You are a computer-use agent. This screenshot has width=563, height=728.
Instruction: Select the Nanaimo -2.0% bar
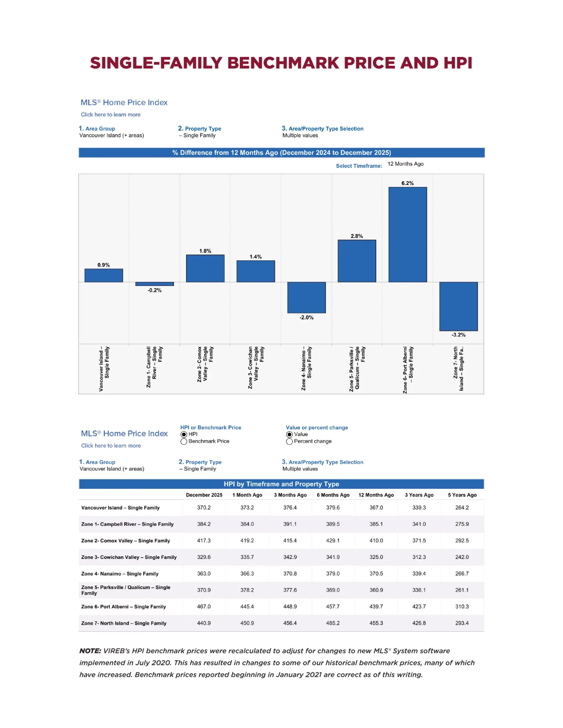pyautogui.click(x=306, y=297)
